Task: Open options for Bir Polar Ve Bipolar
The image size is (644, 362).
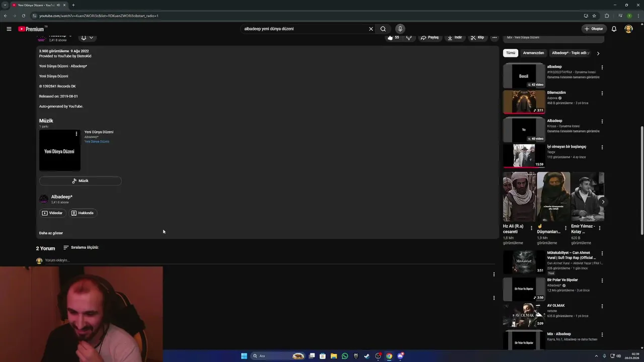Action: coord(602,281)
